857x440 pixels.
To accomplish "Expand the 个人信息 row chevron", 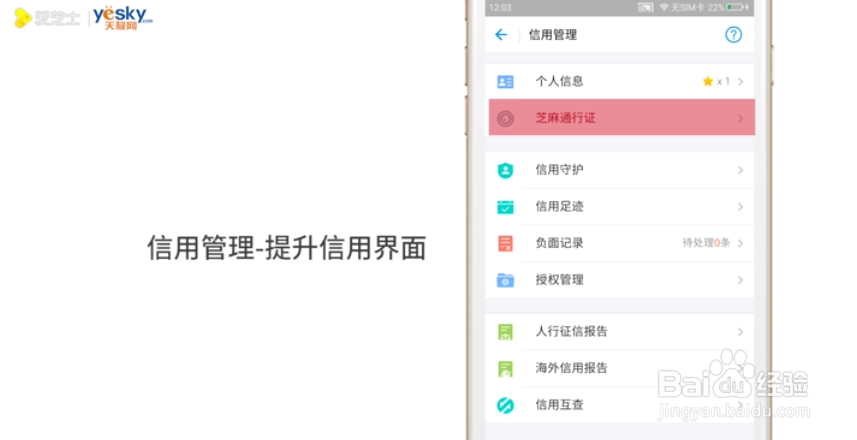I will (x=740, y=82).
